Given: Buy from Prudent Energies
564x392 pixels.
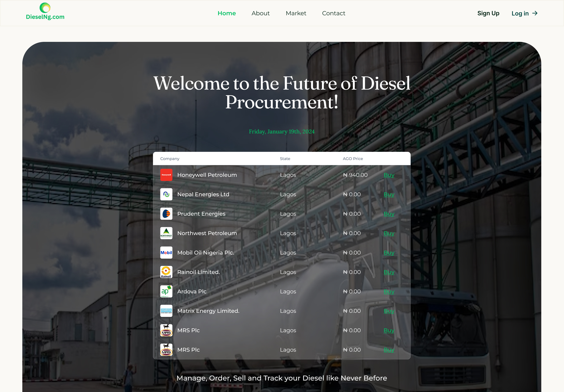Looking at the screenshot, I should (389, 214).
